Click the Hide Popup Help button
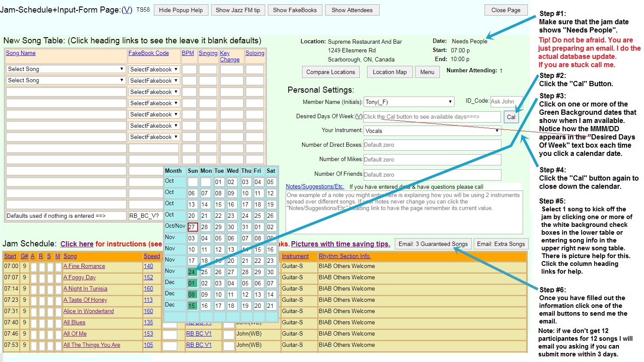This screenshot has width=644, height=362. point(181,10)
